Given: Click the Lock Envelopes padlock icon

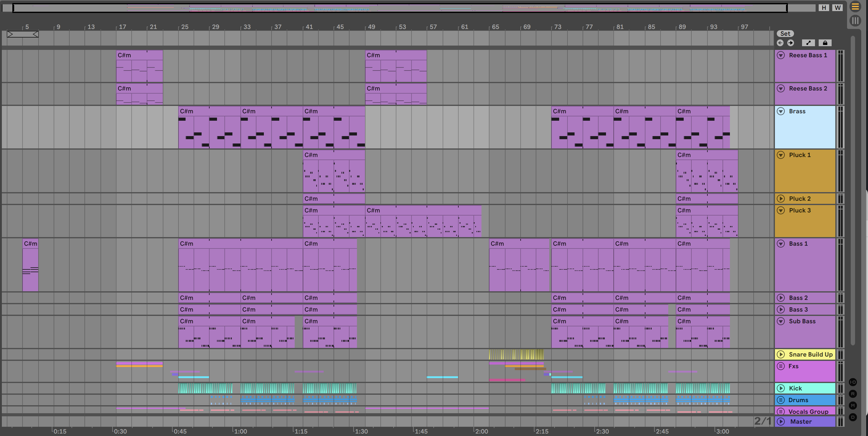Looking at the screenshot, I should [x=825, y=43].
